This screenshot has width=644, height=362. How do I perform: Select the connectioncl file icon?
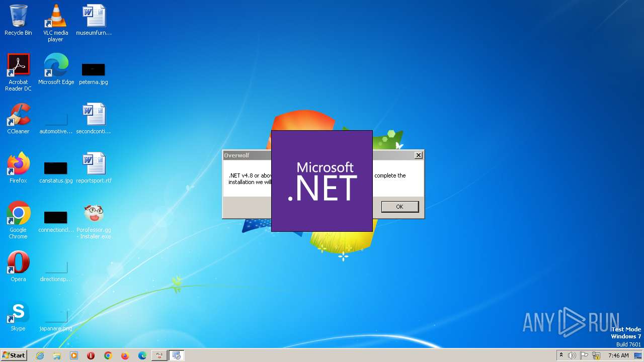(x=56, y=221)
